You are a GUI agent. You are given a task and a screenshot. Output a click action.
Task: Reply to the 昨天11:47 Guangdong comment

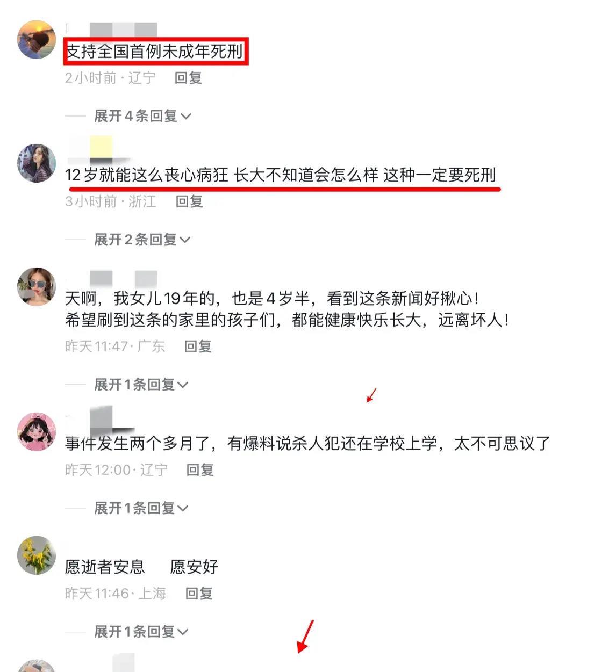(198, 346)
